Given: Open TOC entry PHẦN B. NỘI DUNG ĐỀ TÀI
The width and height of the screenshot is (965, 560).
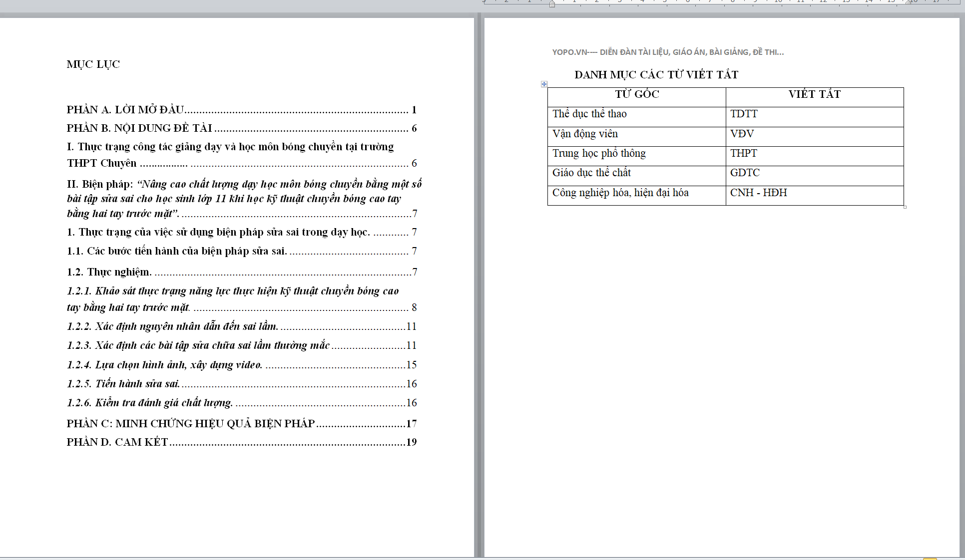Looking at the screenshot, I should pyautogui.click(x=242, y=128).
